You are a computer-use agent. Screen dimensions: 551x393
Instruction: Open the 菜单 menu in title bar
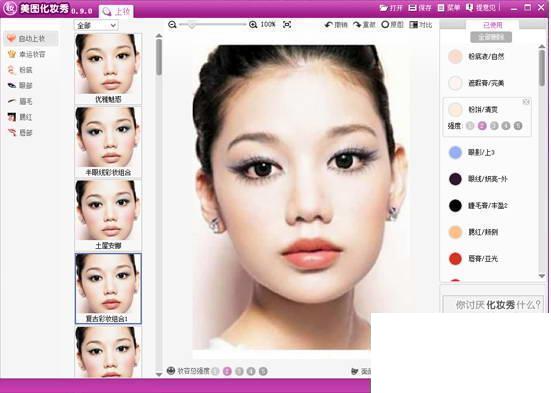(x=449, y=7)
